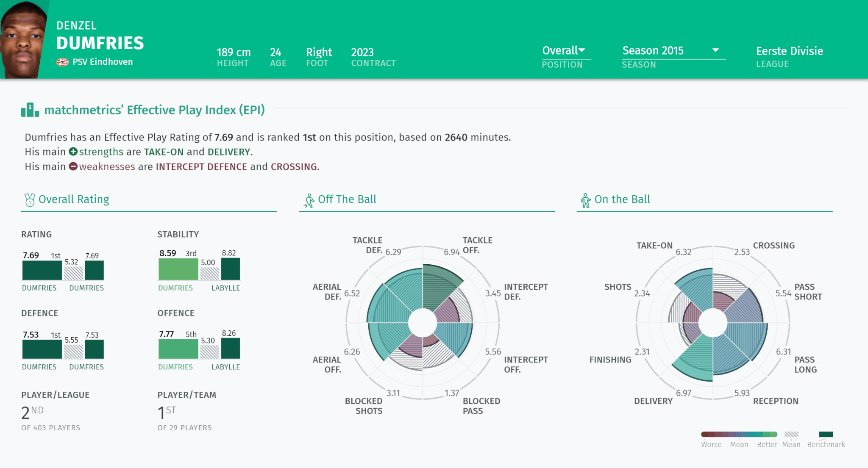Viewport: 868px width, 468px height.
Task: Click the TACKLE OFF. label on radar
Action: 477,245
